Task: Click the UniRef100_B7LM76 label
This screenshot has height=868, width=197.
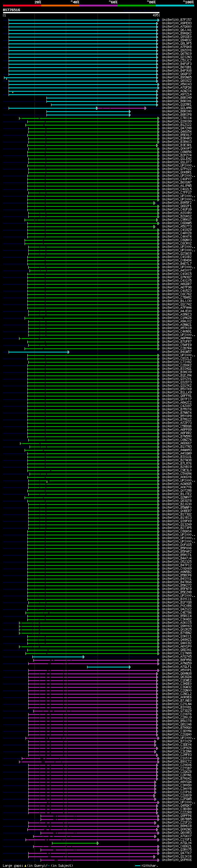Action: 176,464
